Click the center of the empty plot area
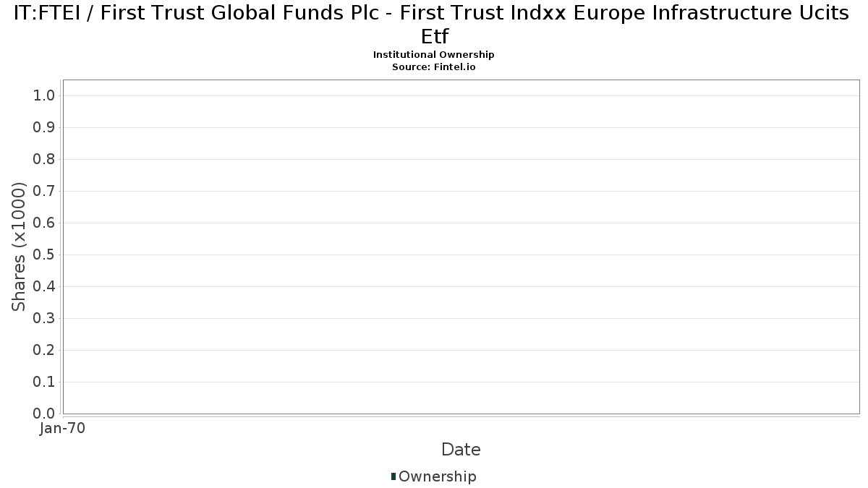The width and height of the screenshot is (868, 488). [461, 247]
